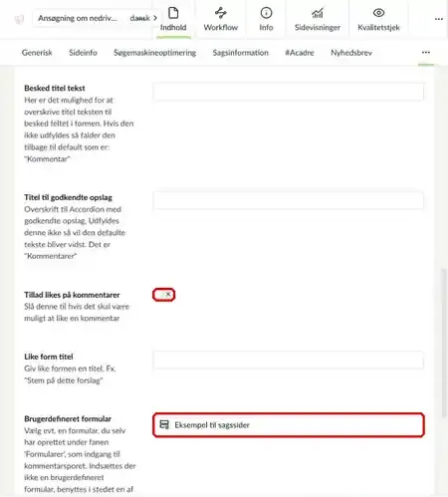Click the Like form titel input field

click(288, 360)
